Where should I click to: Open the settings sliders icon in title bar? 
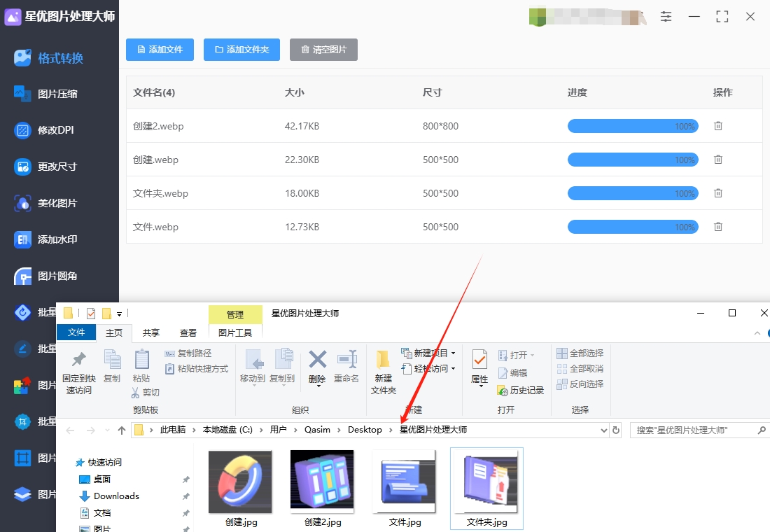click(x=666, y=16)
